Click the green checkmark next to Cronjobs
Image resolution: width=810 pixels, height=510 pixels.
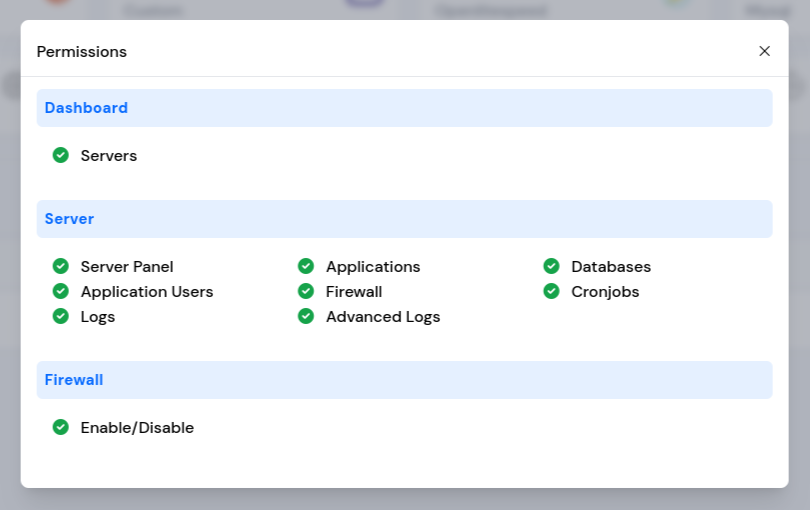(551, 292)
